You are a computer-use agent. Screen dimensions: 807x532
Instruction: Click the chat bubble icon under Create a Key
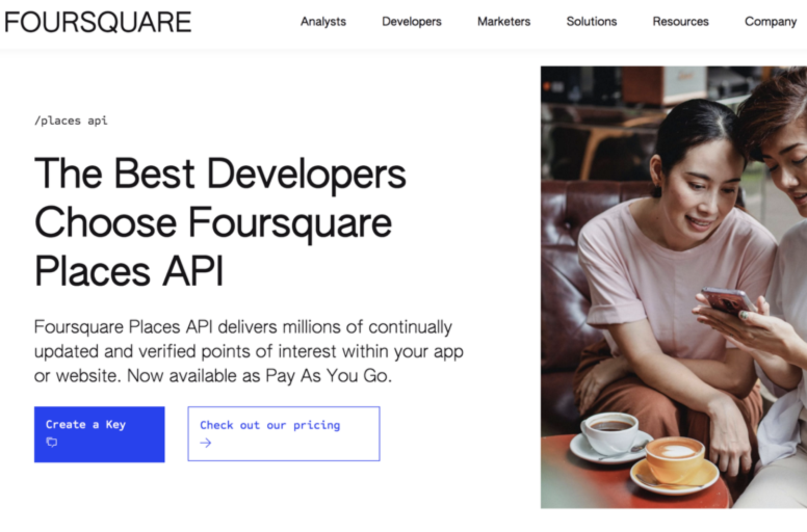tap(51, 442)
